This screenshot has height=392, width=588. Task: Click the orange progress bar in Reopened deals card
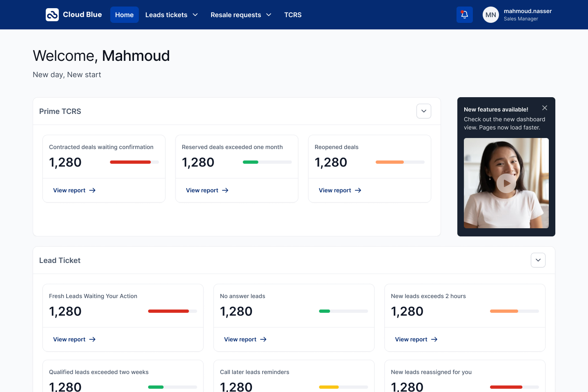coord(400,162)
